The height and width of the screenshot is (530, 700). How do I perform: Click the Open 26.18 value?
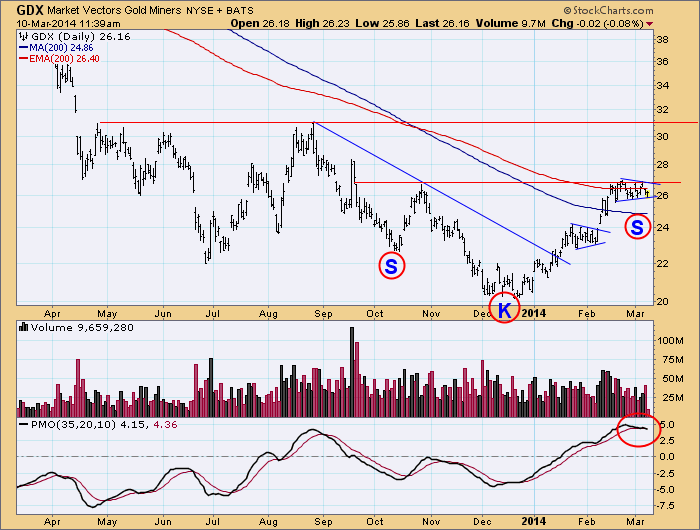tap(261, 23)
